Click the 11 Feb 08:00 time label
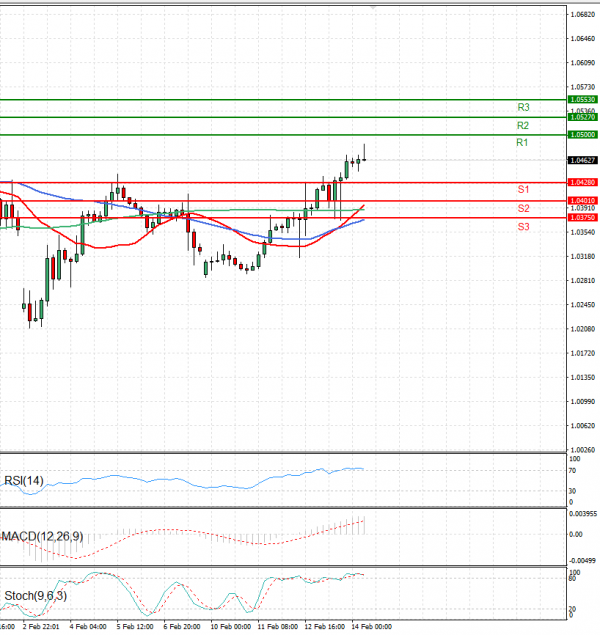This screenshot has height=635, width=600. (x=277, y=626)
